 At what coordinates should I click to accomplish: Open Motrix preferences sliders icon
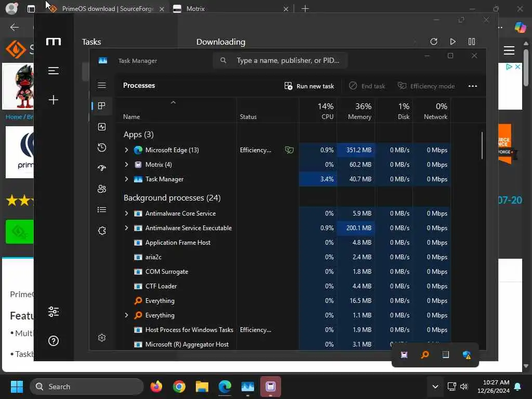(x=54, y=312)
